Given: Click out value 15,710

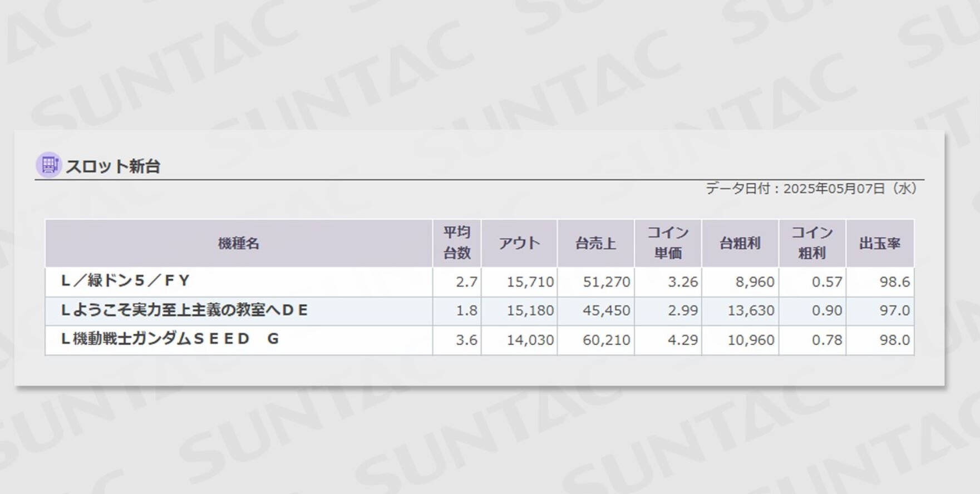Looking at the screenshot, I should (530, 282).
